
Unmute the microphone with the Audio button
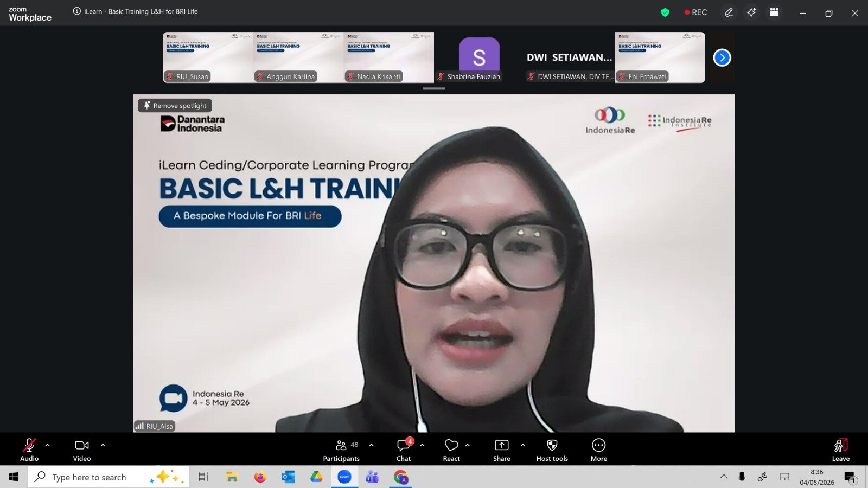[29, 450]
